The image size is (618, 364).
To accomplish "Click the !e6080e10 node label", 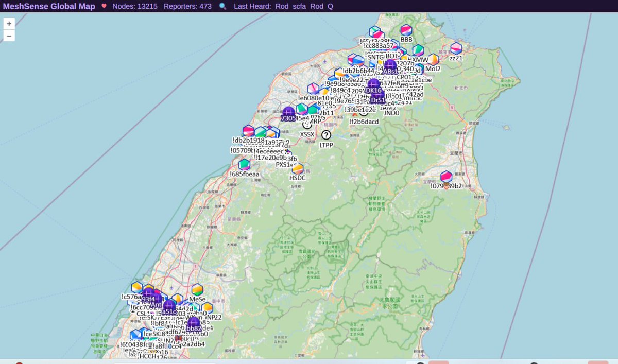I will (x=314, y=98).
